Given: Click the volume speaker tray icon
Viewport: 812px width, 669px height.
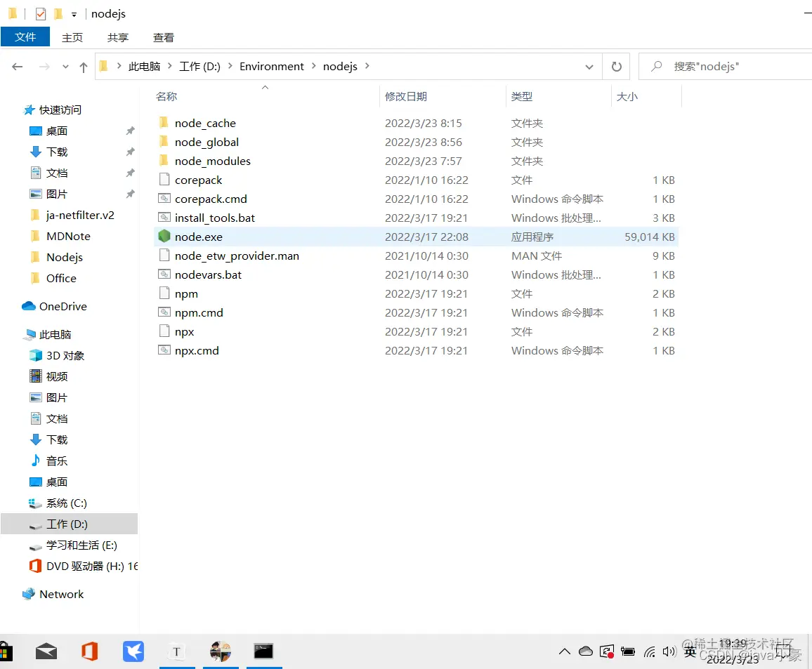Looking at the screenshot, I should [669, 651].
